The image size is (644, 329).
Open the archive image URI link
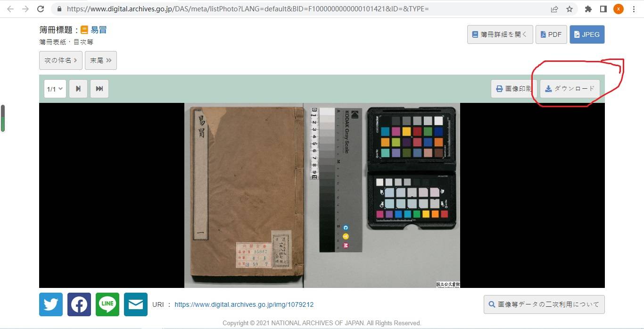click(244, 305)
